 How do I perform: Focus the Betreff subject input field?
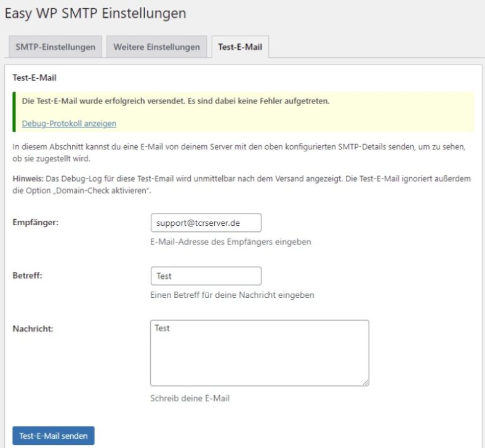pos(206,276)
